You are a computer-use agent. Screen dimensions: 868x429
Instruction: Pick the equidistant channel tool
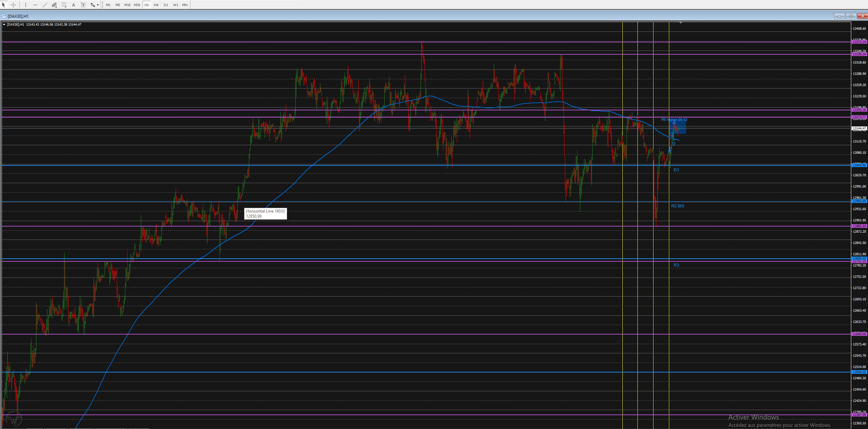point(54,5)
